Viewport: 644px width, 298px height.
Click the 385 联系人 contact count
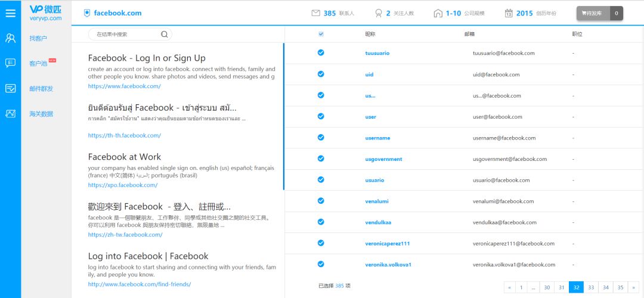[x=339, y=13]
